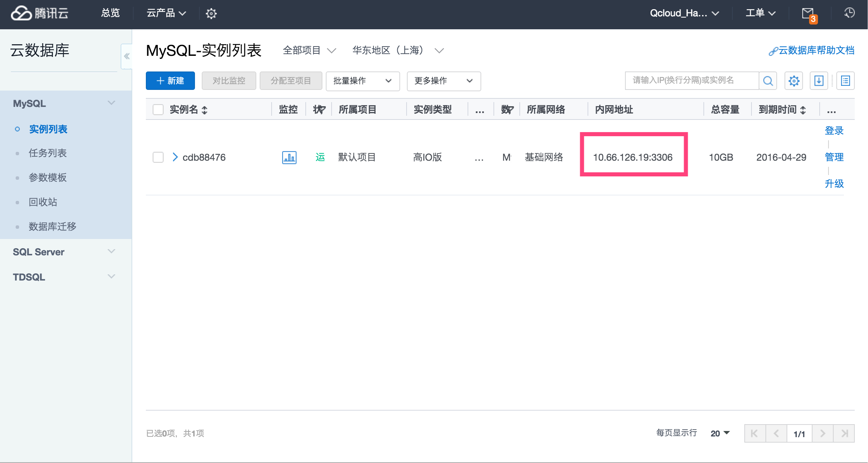The width and height of the screenshot is (868, 463).
Task: Click the 登录 link for cdb88476
Action: pos(834,131)
